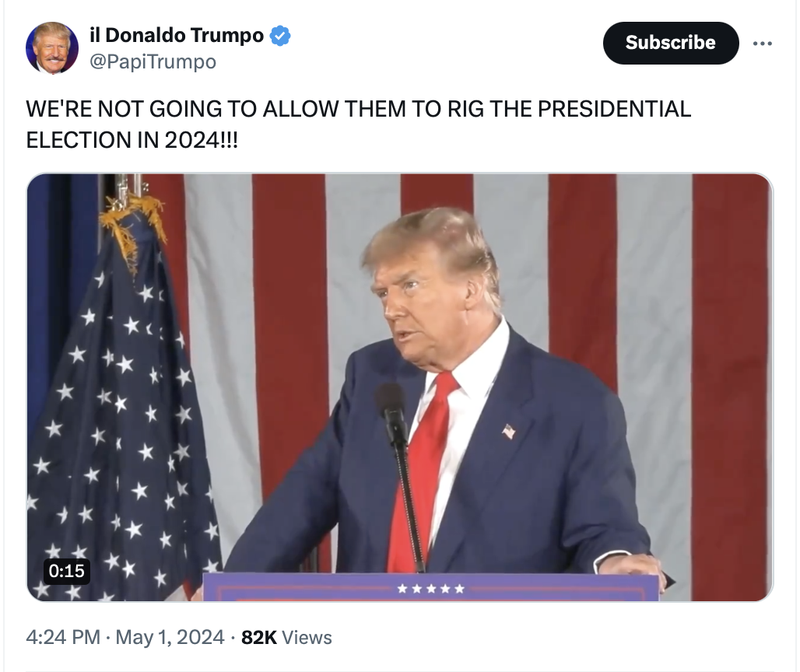Viewport: 800px width, 672px height.
Task: Select the all-caps tweet text about 2024 election
Action: pos(358,124)
